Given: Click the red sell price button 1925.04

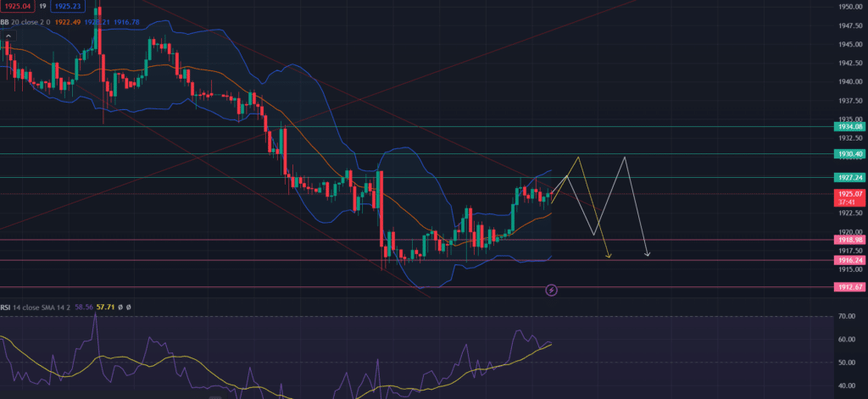Looking at the screenshot, I should coord(17,7).
